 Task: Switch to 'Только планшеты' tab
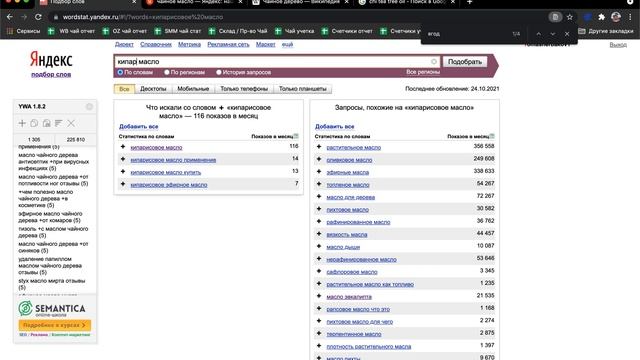302,89
